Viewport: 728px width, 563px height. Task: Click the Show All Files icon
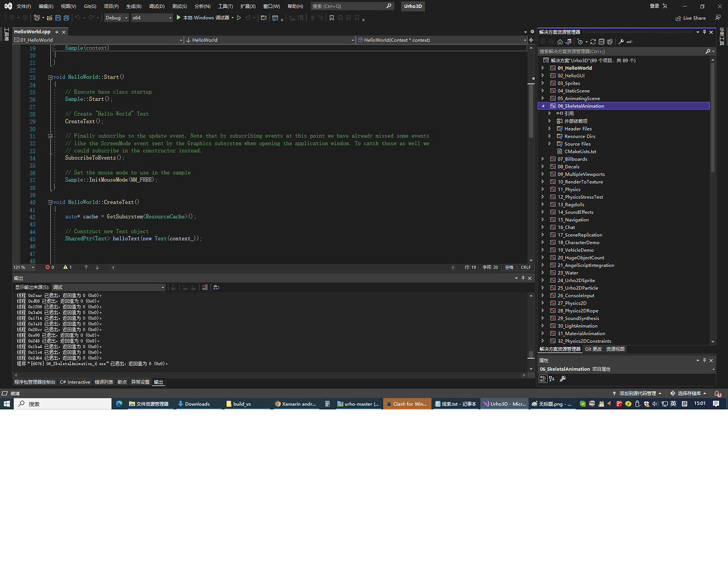[610, 42]
